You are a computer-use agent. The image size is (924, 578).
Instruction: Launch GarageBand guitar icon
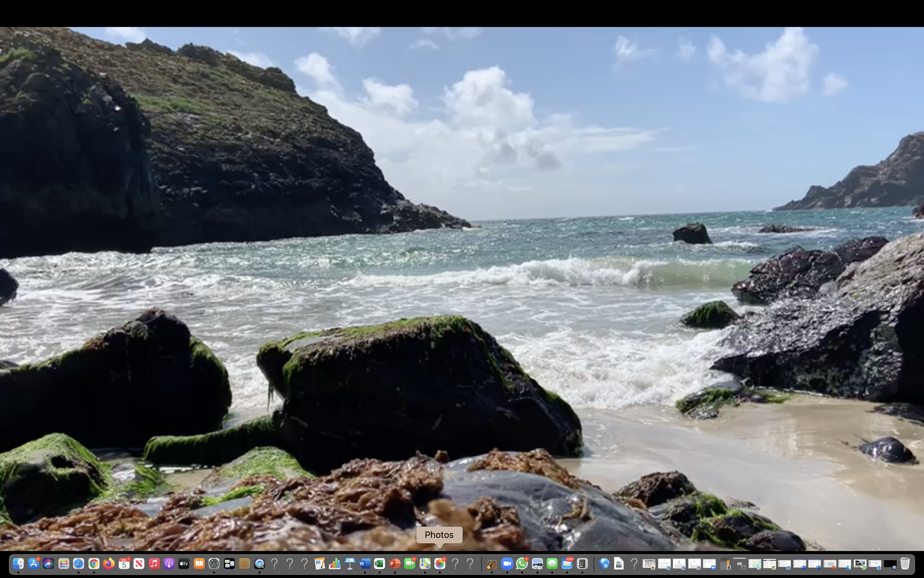point(492,564)
